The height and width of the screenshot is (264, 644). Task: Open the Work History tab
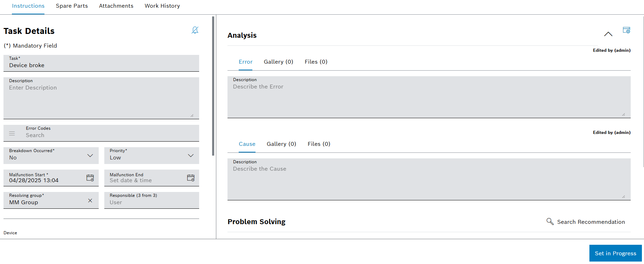pyautogui.click(x=162, y=6)
